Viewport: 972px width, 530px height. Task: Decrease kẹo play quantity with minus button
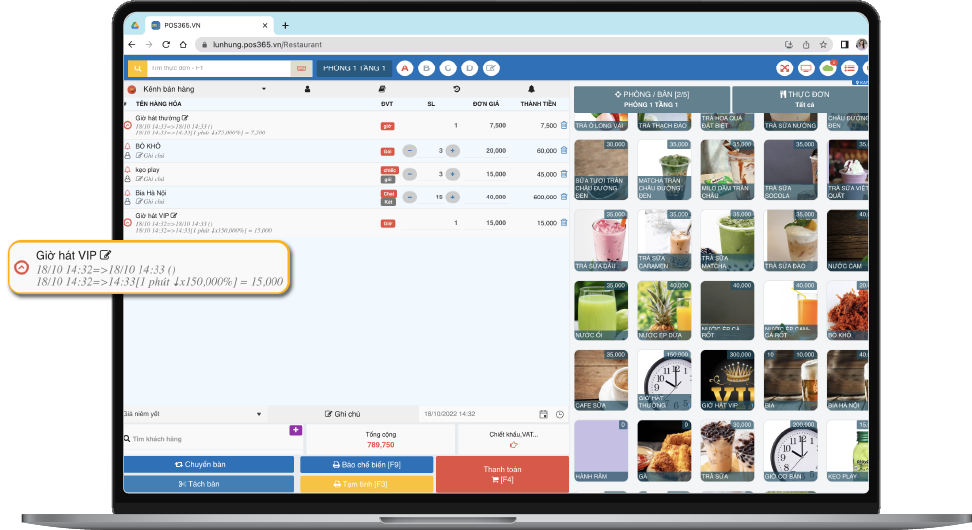409,174
